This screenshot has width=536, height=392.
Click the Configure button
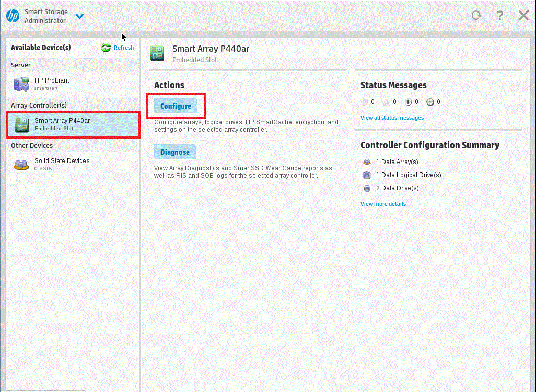coord(176,106)
